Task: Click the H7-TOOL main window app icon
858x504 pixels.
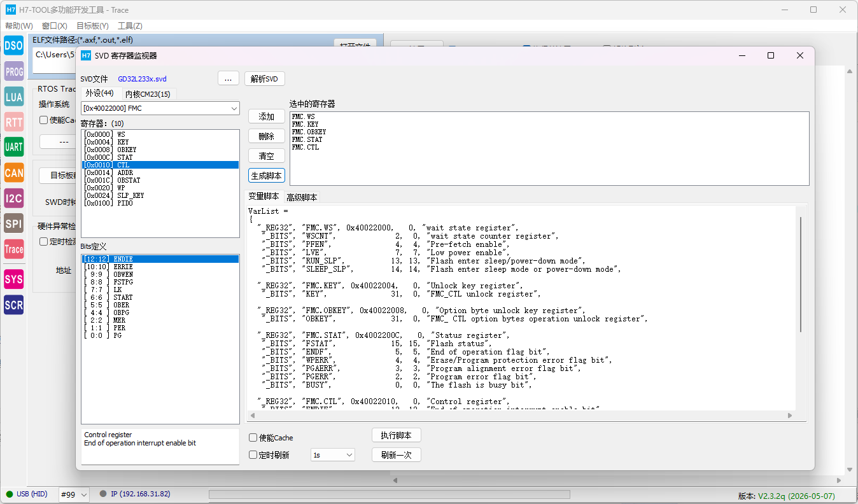Action: tap(11, 10)
